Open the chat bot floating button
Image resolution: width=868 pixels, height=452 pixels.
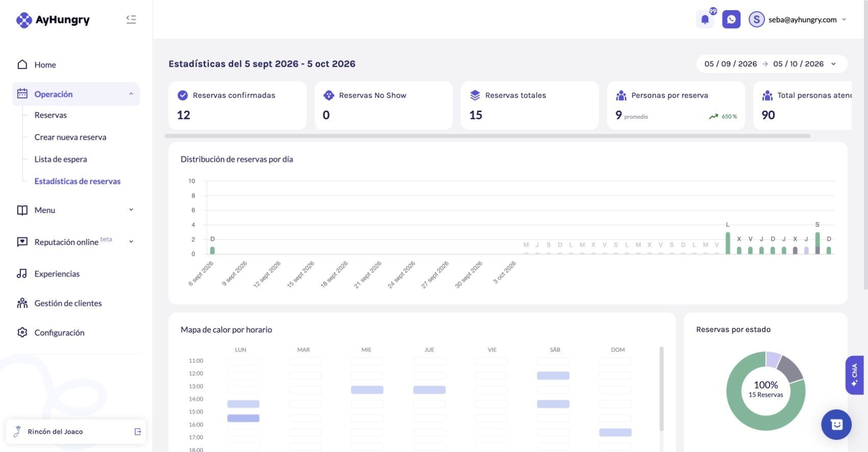(x=836, y=424)
